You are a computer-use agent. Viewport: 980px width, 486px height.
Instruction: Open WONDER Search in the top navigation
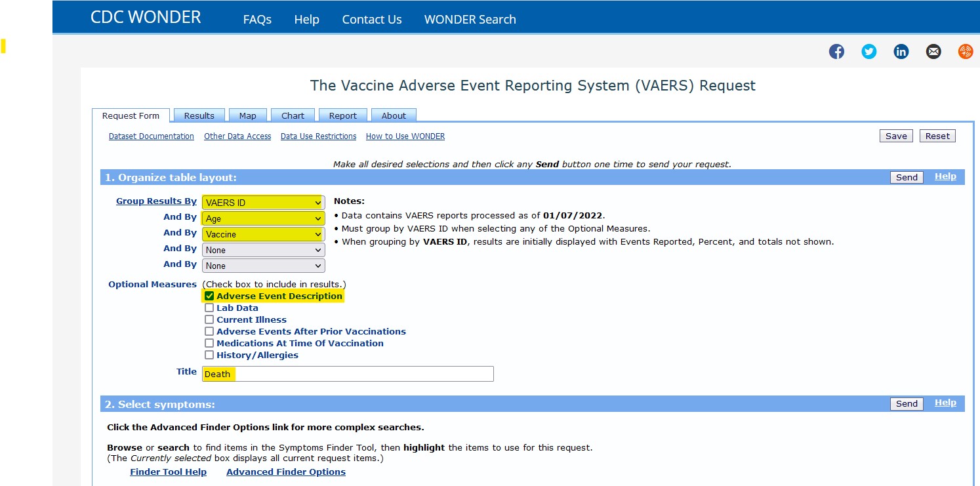coord(470,20)
